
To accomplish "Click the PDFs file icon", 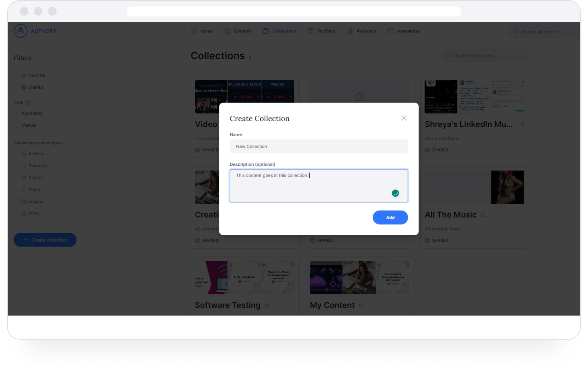I will pos(24,214).
